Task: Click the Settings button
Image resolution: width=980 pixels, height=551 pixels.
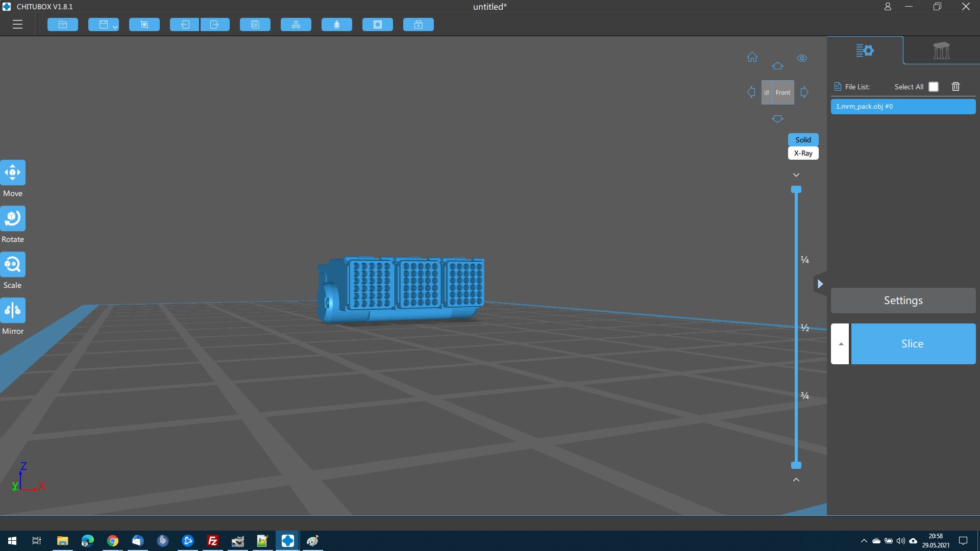Action: [x=903, y=300]
